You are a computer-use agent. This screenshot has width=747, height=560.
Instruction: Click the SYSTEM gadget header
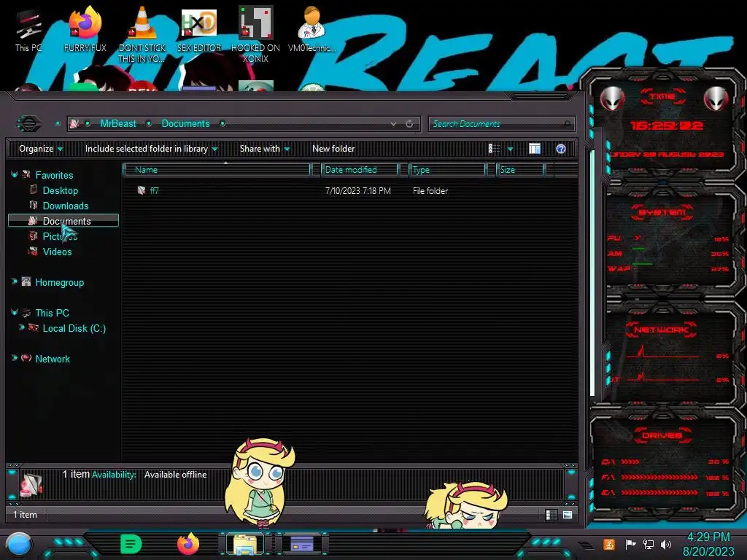662,212
